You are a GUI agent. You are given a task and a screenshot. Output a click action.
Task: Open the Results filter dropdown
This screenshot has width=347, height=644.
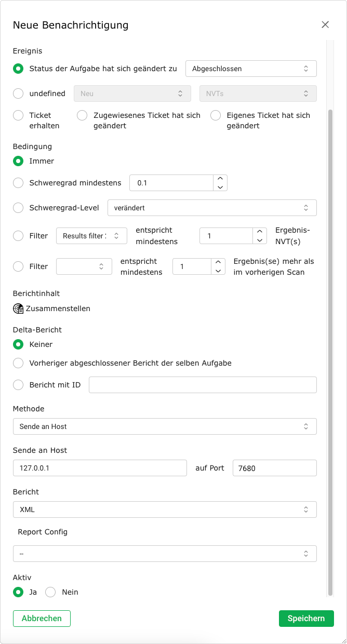pyautogui.click(x=91, y=236)
